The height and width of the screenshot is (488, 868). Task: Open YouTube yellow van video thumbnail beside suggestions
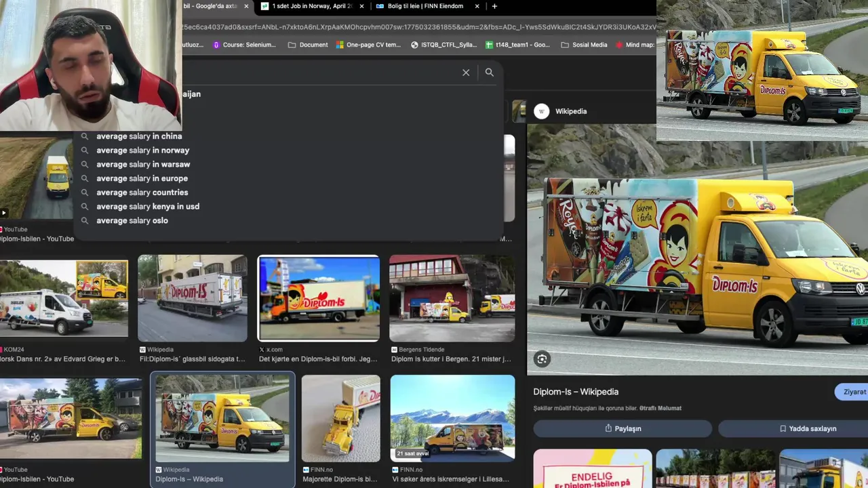(36, 178)
